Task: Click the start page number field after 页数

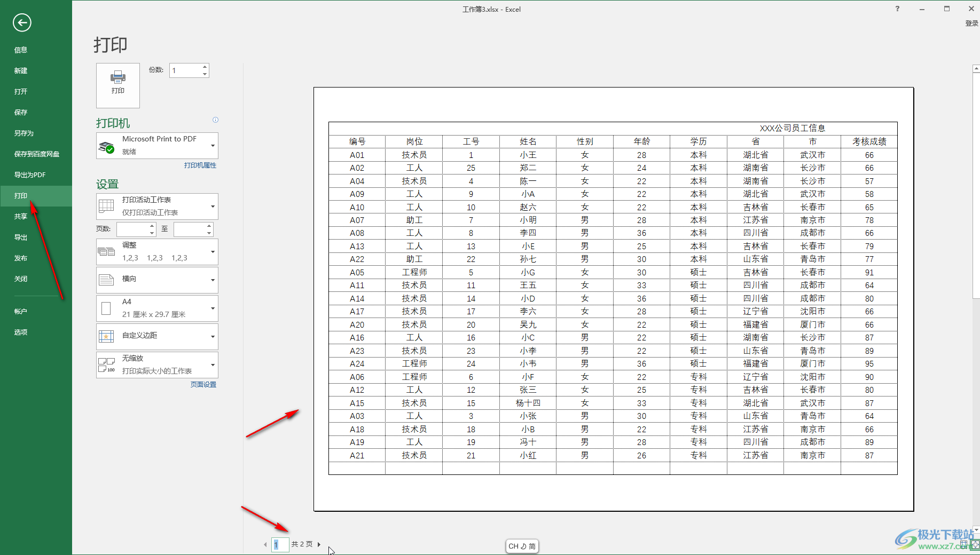Action: pyautogui.click(x=132, y=229)
